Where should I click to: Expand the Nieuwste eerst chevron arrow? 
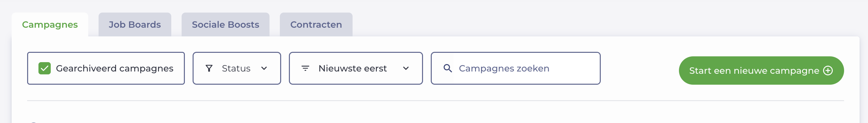coord(406,69)
